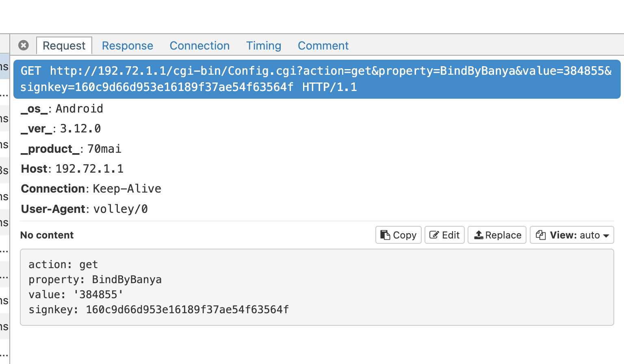
Task: Switch to the Response tab
Action: click(x=127, y=45)
